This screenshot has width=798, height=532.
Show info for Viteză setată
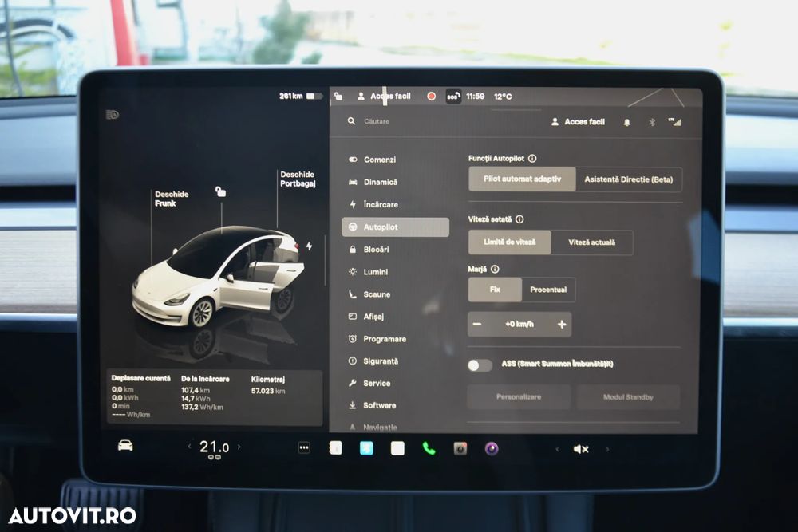[519, 219]
